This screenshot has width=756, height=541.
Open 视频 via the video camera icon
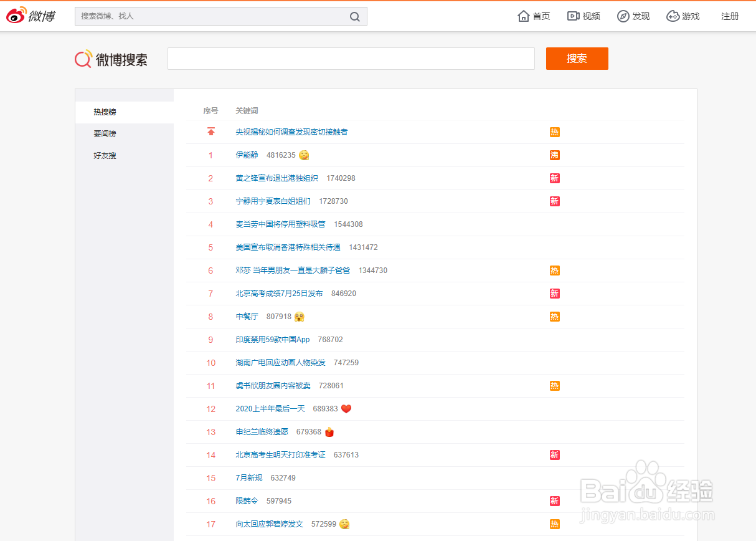point(574,16)
